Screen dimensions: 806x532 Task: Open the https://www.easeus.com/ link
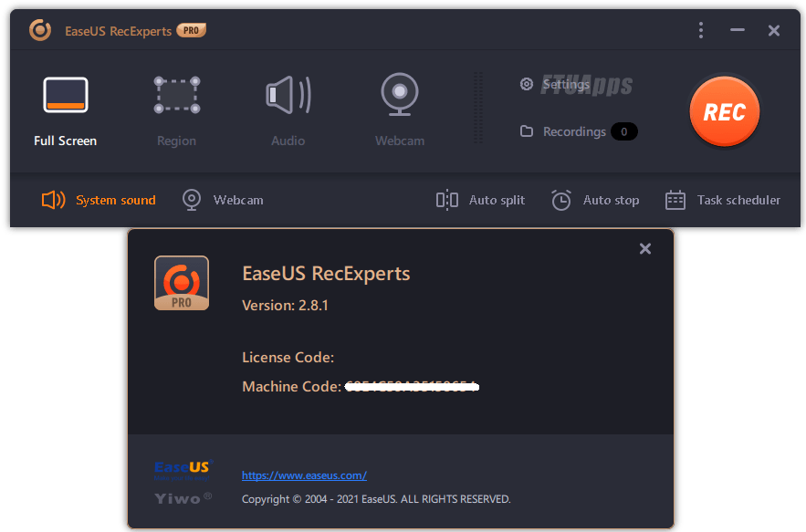[x=304, y=475]
